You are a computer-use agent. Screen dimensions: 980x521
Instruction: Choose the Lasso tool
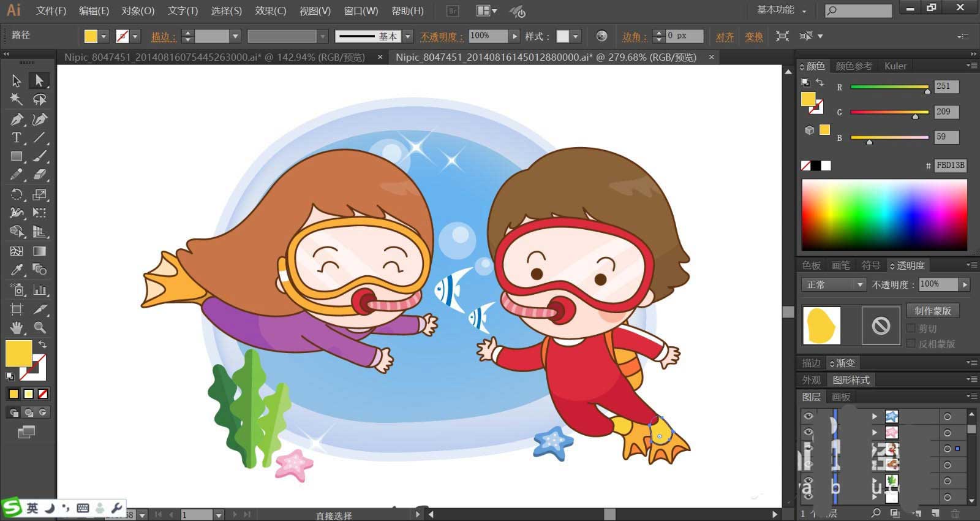coord(40,99)
